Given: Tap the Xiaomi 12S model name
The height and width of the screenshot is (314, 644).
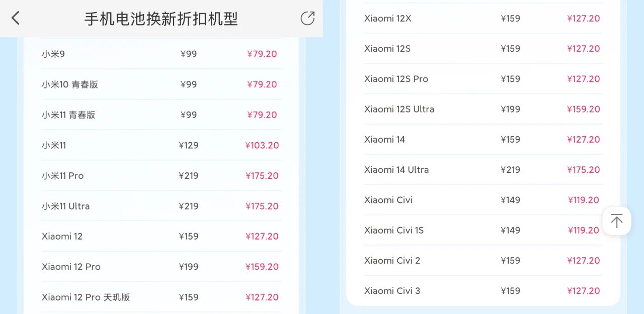Looking at the screenshot, I should (387, 49).
